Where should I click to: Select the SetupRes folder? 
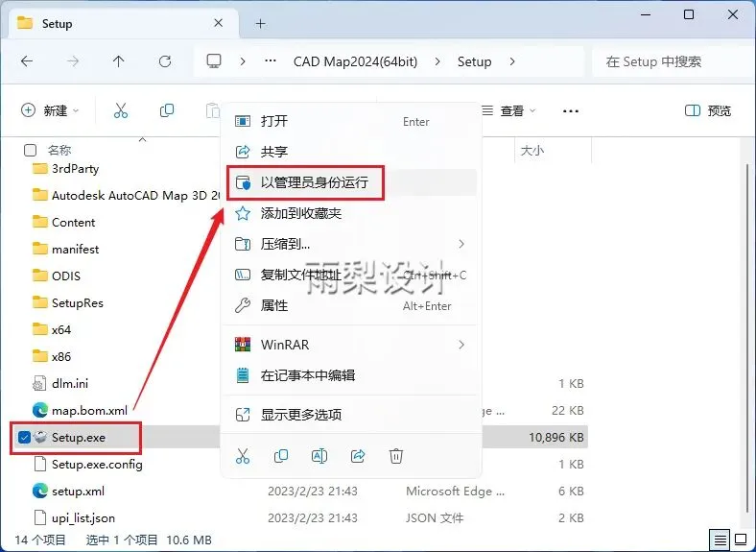pyautogui.click(x=67, y=303)
